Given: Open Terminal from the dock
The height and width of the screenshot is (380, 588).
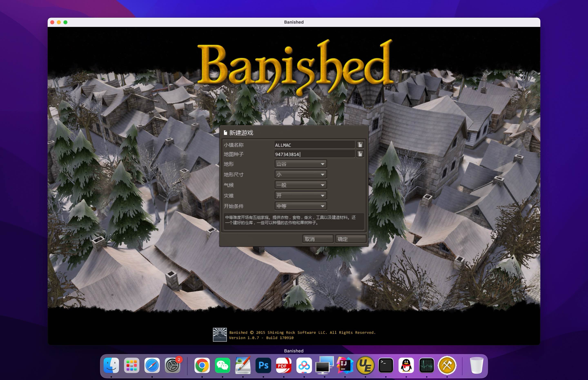Looking at the screenshot, I should click(386, 366).
